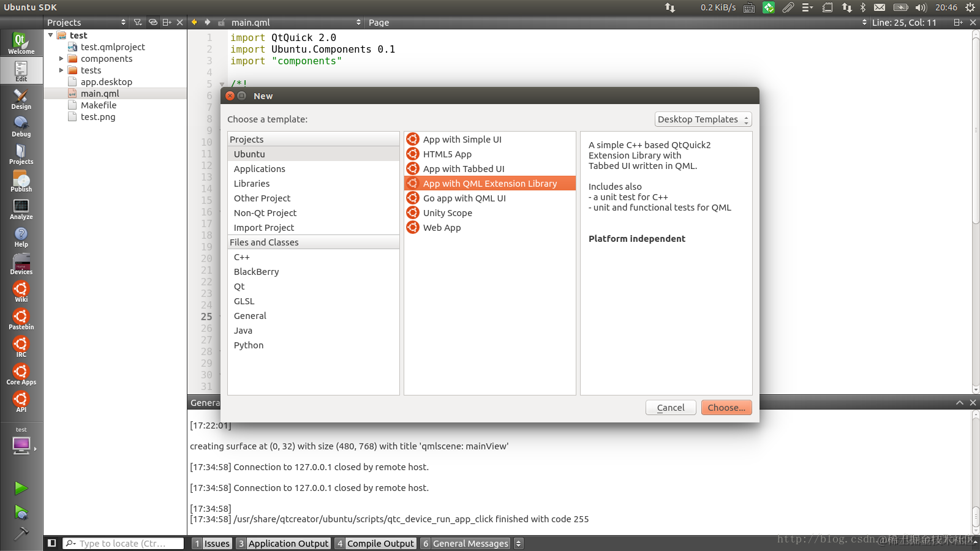Viewport: 980px width, 551px height.
Task: Open the output pane selector arrows
Action: point(518,543)
